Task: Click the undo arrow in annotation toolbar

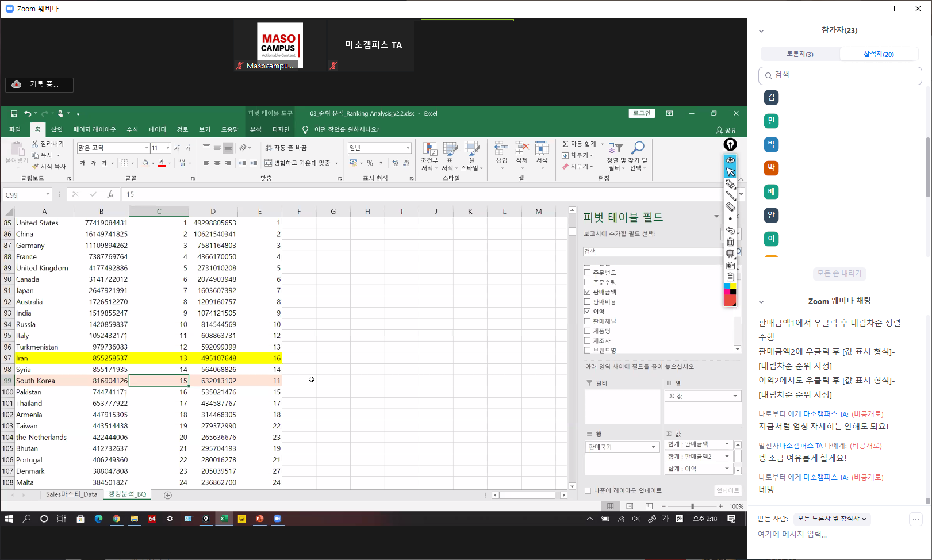Action: (x=730, y=231)
